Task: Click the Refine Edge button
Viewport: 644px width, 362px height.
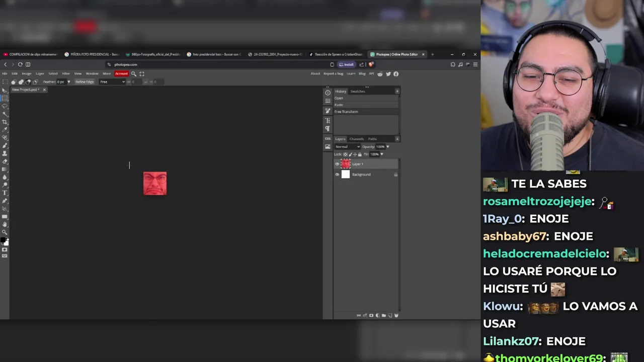Action: (85, 82)
